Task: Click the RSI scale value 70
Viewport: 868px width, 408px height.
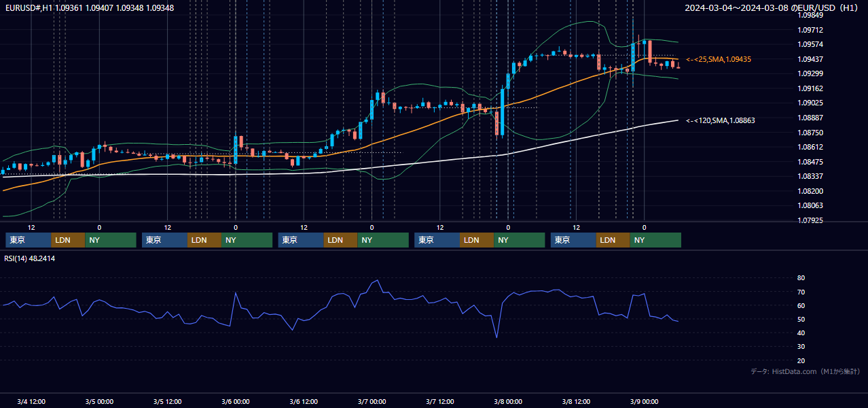Action: [801, 292]
